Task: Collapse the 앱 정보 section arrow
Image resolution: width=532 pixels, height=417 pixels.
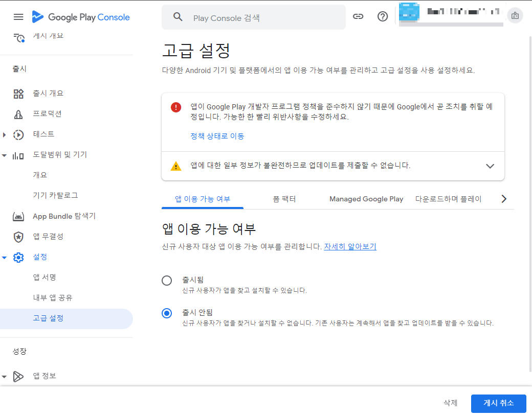Action: click(x=4, y=376)
